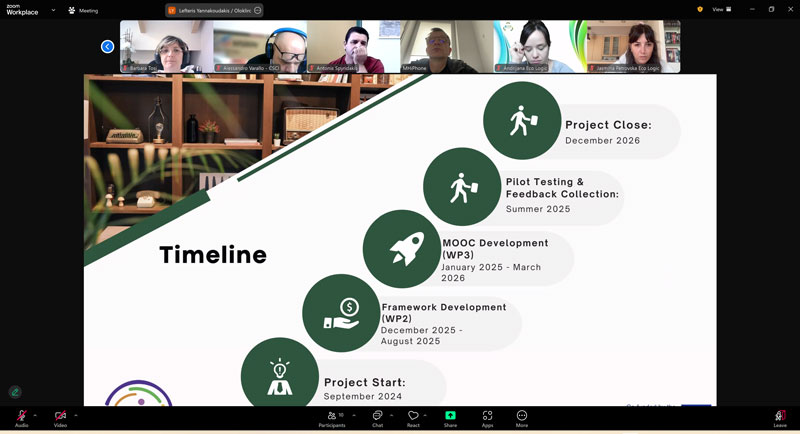Open Zoom Workplace dropdown arrow
This screenshot has width=800, height=434.
tap(53, 10)
